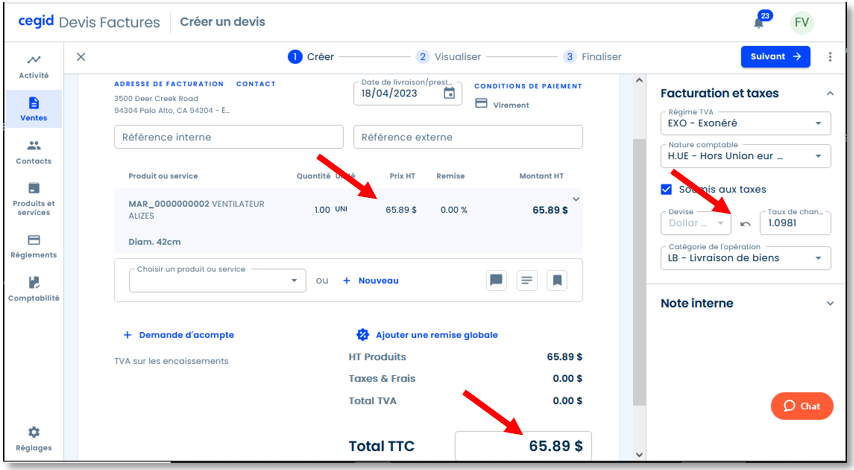Click the Suivant button
This screenshot has width=854, height=470.
tap(775, 57)
